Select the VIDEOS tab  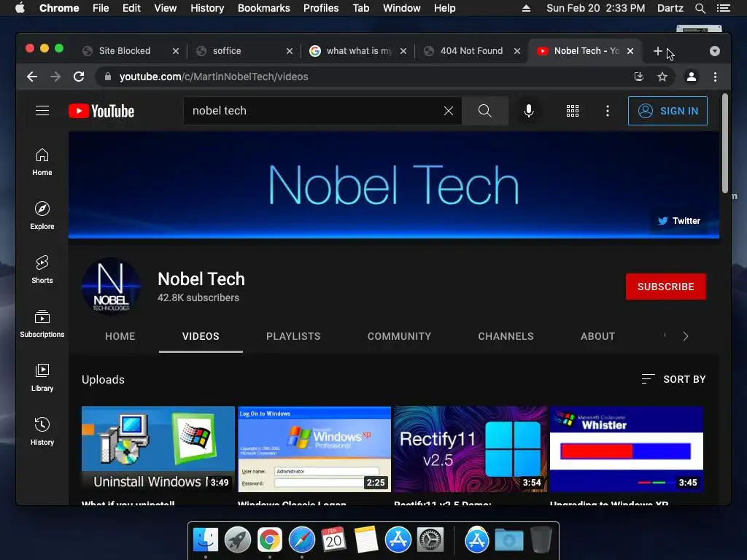201,336
